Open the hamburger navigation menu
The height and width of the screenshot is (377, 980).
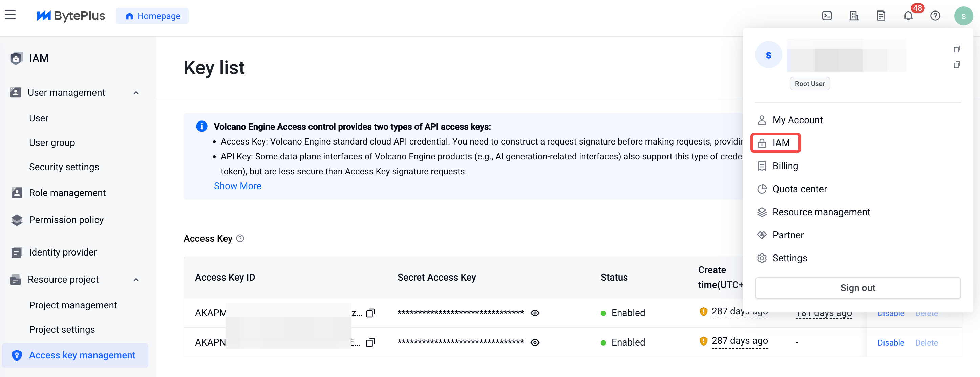coord(10,15)
